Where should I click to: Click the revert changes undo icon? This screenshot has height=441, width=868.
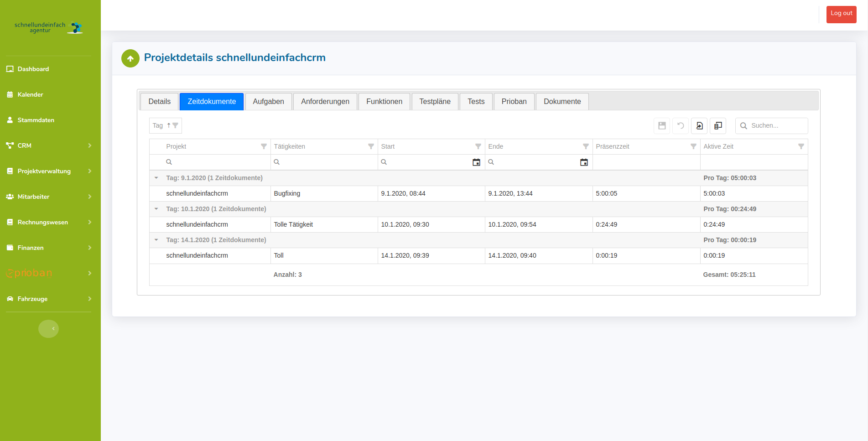pyautogui.click(x=681, y=126)
